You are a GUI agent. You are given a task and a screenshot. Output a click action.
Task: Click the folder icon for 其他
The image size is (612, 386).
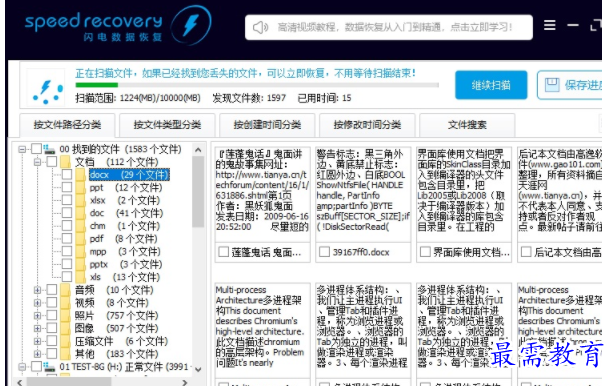pos(65,354)
